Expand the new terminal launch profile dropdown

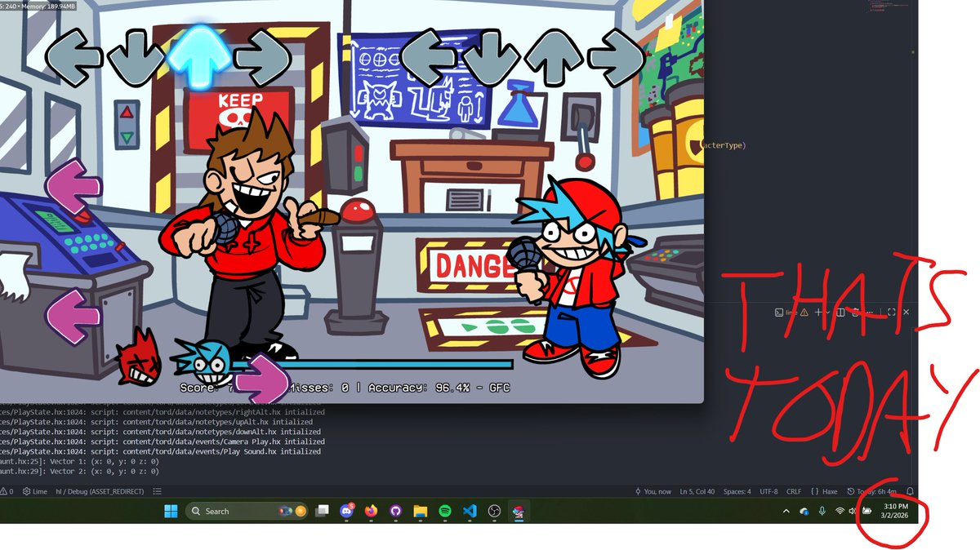pyautogui.click(x=827, y=312)
